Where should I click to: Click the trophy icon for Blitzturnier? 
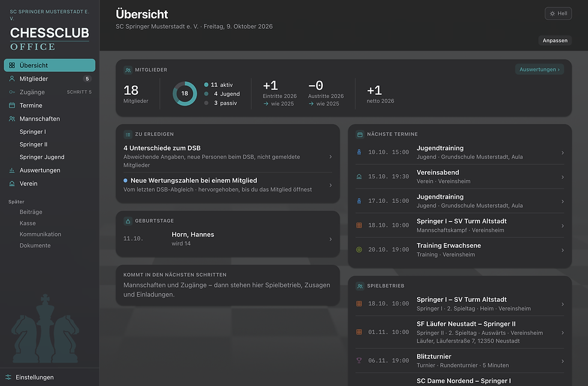pyautogui.click(x=359, y=361)
